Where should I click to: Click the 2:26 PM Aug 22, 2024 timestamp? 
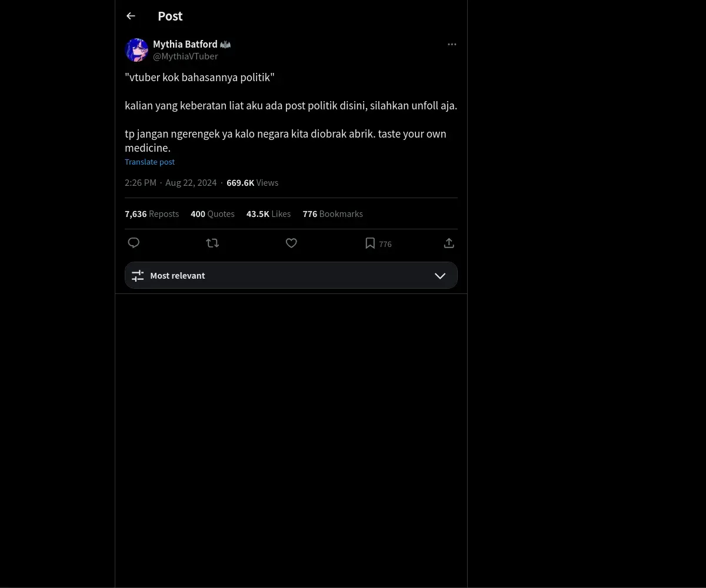(x=171, y=183)
